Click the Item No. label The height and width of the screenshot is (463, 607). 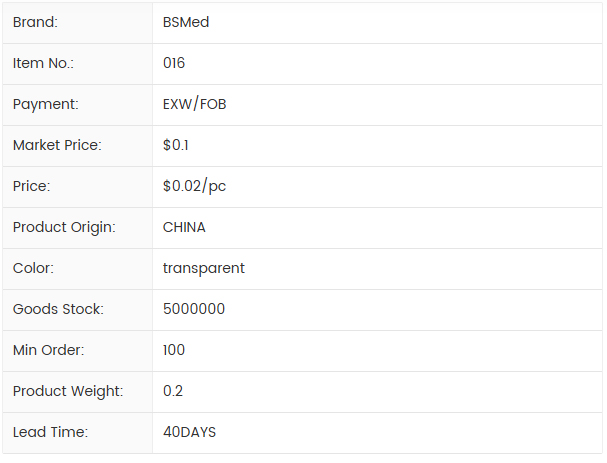pos(43,63)
